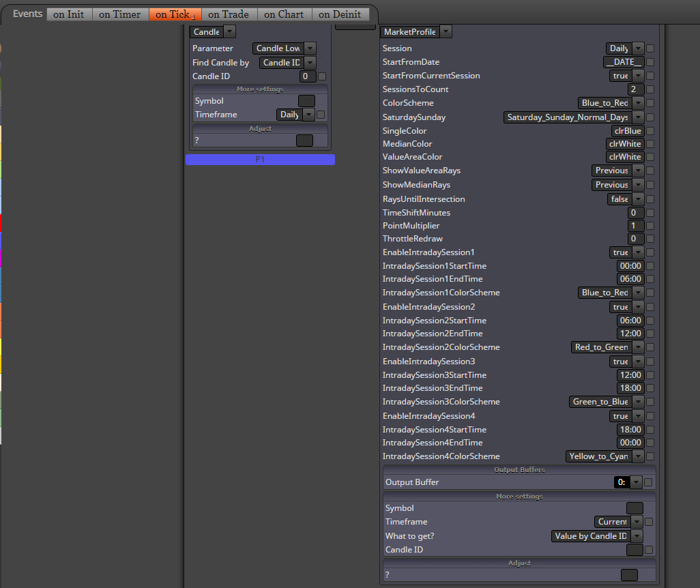Click the Adjust field in Candle block
Viewport: 700px width, 588px height.
[x=304, y=141]
